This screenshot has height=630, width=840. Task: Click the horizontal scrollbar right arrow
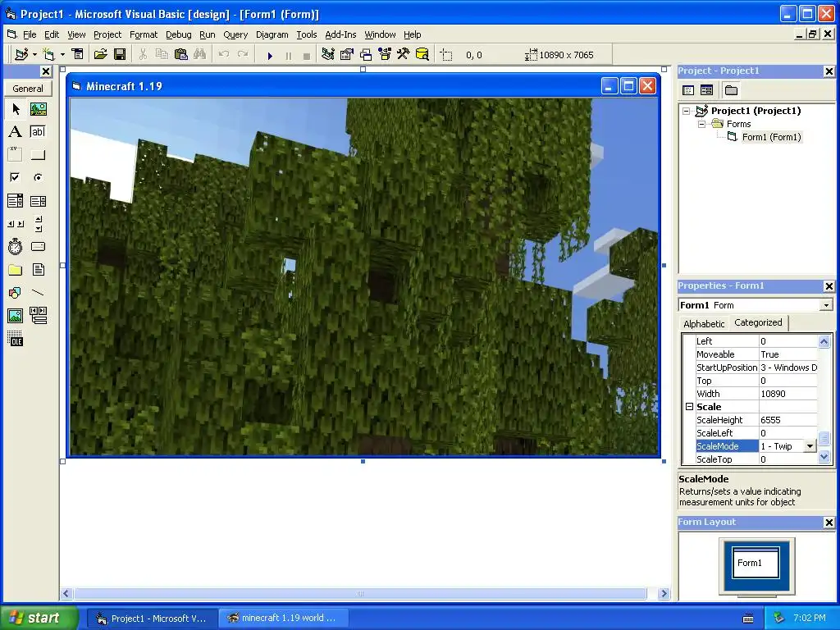[x=664, y=594]
